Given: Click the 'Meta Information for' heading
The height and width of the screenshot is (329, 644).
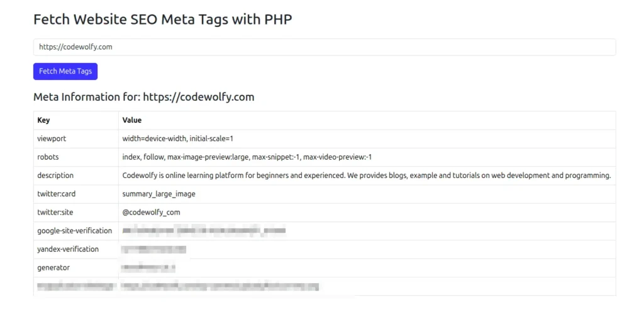Looking at the screenshot, I should tap(143, 97).
